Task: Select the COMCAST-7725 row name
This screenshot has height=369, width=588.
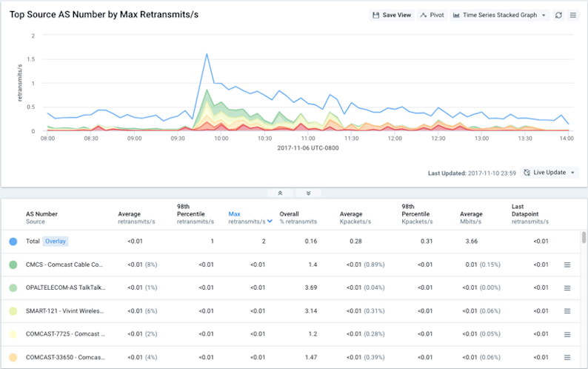Action: [x=65, y=334]
